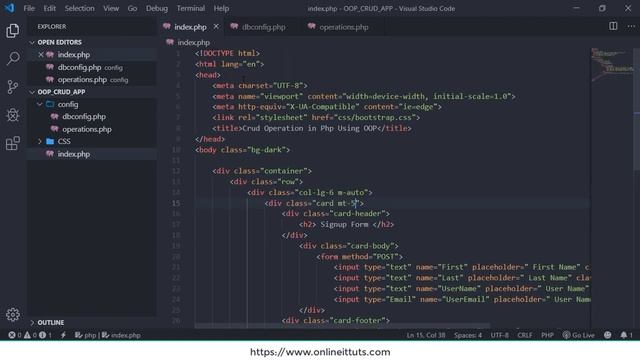Click line 15 card mt-5 code
The height and width of the screenshot is (360, 640).
click(x=314, y=203)
